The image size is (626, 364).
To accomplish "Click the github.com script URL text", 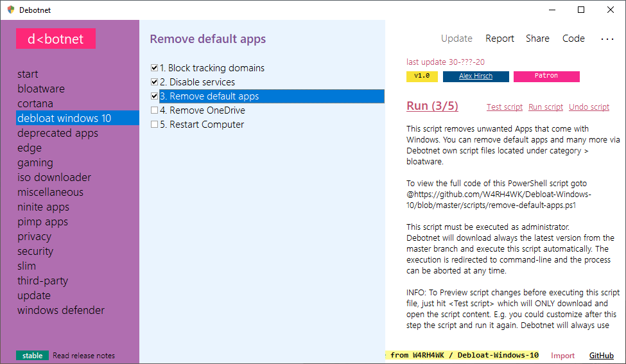I will tap(499, 200).
